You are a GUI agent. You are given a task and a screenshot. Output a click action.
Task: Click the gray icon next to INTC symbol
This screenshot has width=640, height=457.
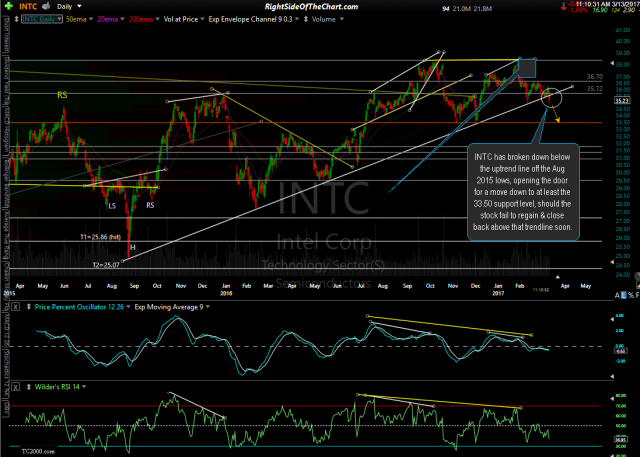(x=46, y=6)
